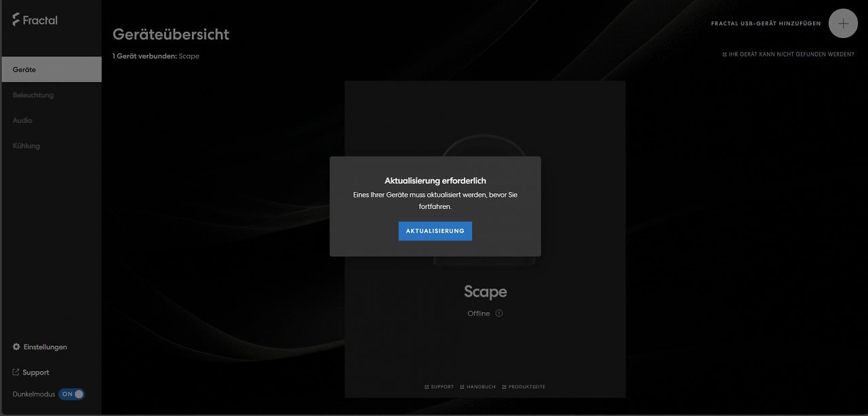Click 'Aktualisierung erforderlich' dialog title

tap(435, 181)
